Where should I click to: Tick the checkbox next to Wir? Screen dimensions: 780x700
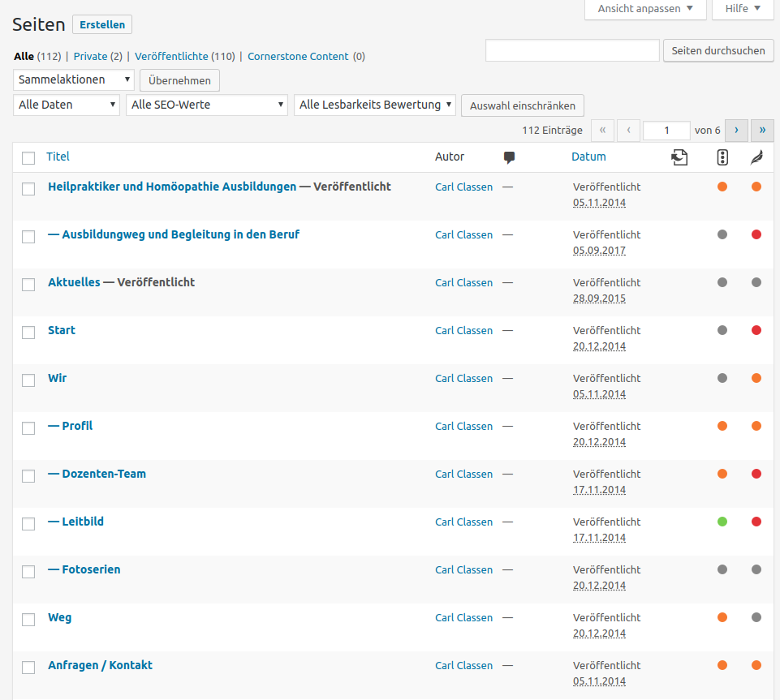(x=28, y=380)
